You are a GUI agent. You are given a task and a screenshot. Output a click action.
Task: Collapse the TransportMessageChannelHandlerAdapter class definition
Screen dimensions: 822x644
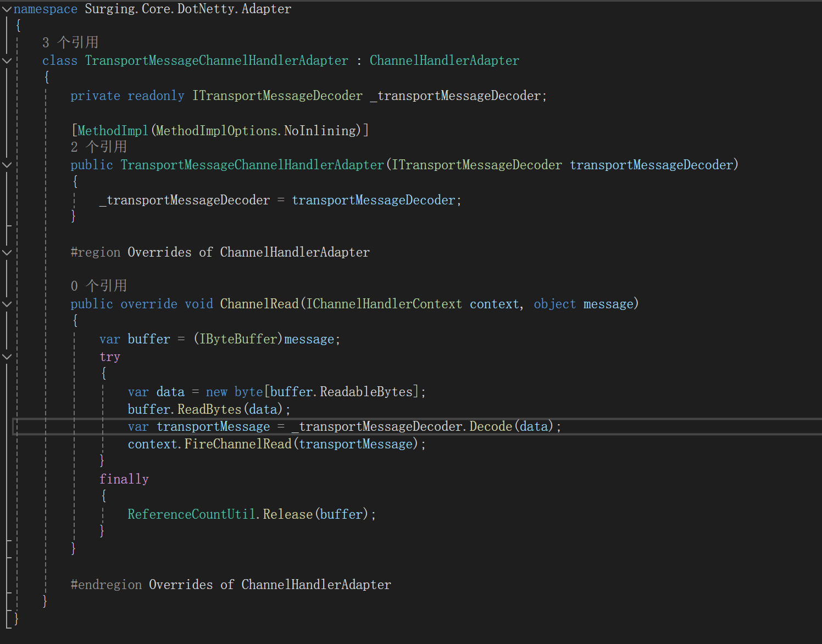(7, 60)
